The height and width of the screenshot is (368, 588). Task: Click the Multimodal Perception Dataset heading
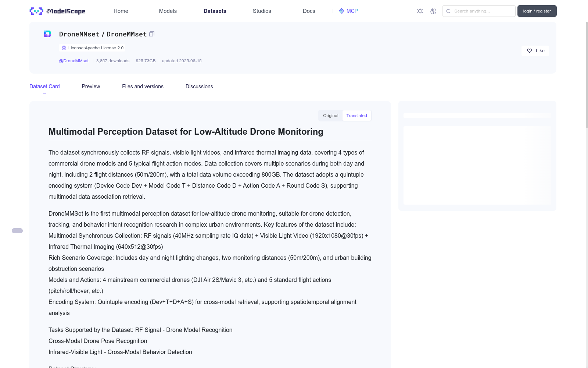click(186, 132)
